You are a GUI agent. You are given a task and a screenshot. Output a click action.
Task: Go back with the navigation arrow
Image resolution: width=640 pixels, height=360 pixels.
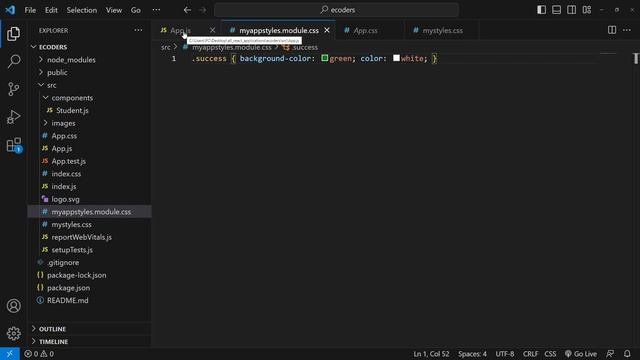(187, 10)
